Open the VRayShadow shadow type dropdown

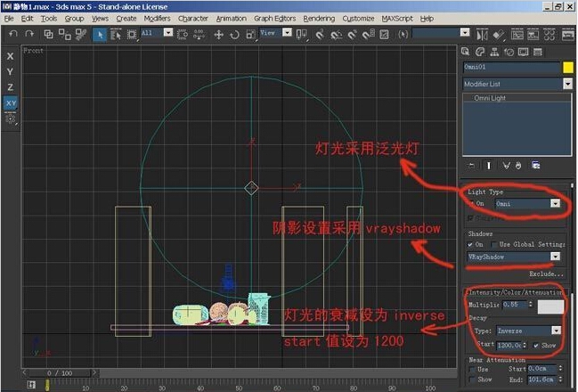coord(555,257)
